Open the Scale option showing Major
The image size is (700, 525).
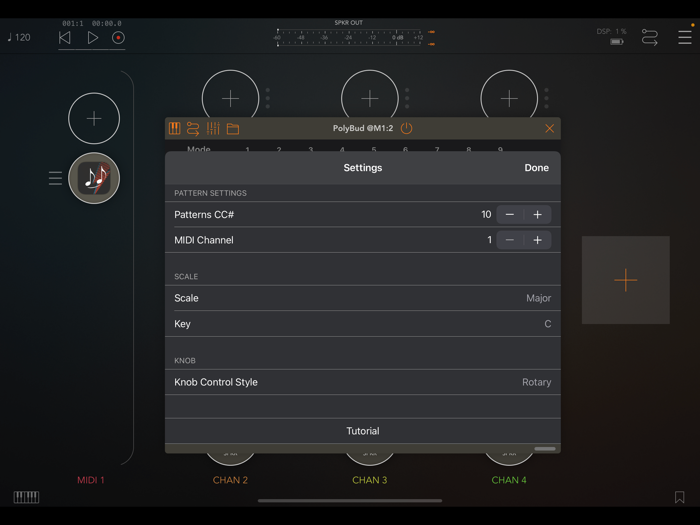point(362,298)
